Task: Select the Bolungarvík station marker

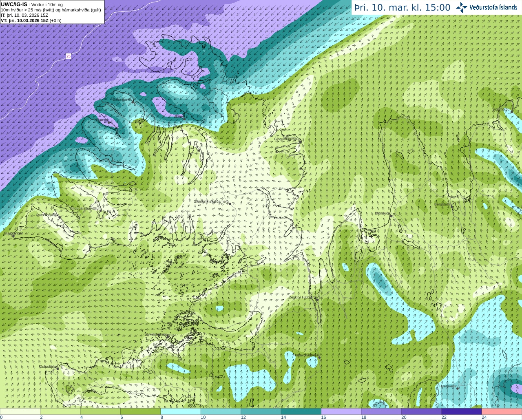Action: pyautogui.click(x=133, y=102)
